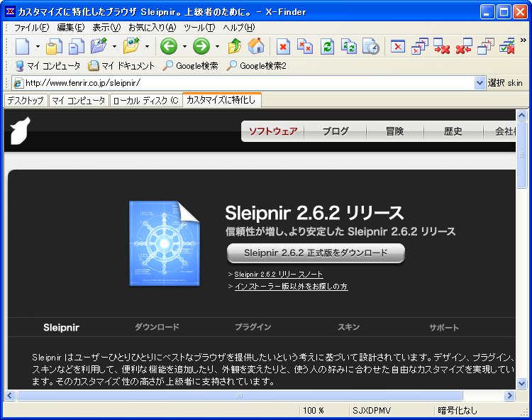Click the horizontal scrollbar thumb
Image resolution: width=532 pixels, height=420 pixels.
click(239, 395)
